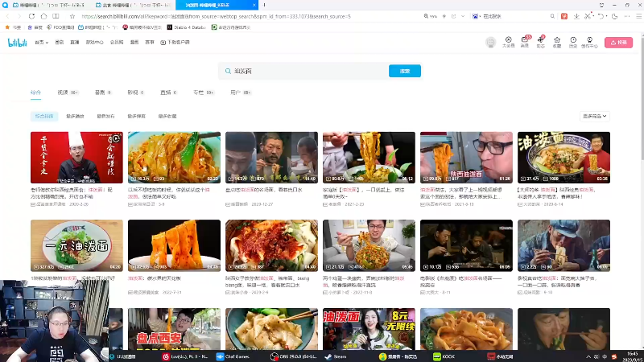The height and width of the screenshot is (362, 644).
Task: Open a new browser tab plus button
Action: coord(264,5)
